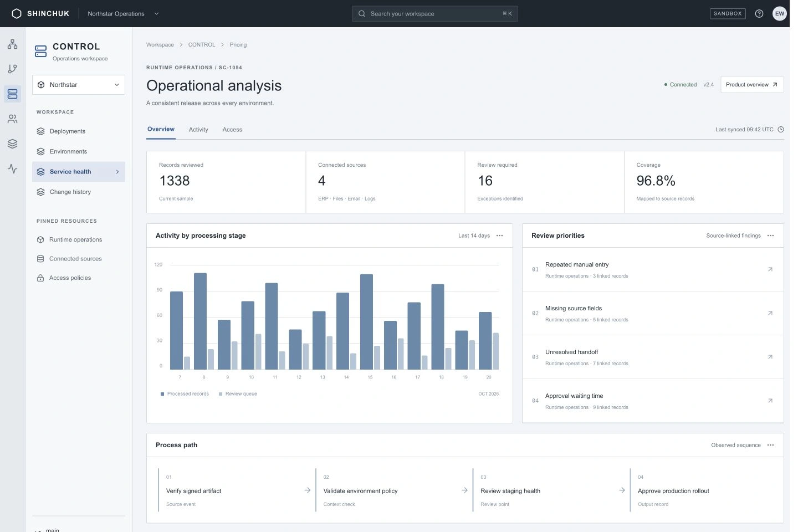Open Runtime operations pinned resource
The image size is (798, 532).
point(79,240)
